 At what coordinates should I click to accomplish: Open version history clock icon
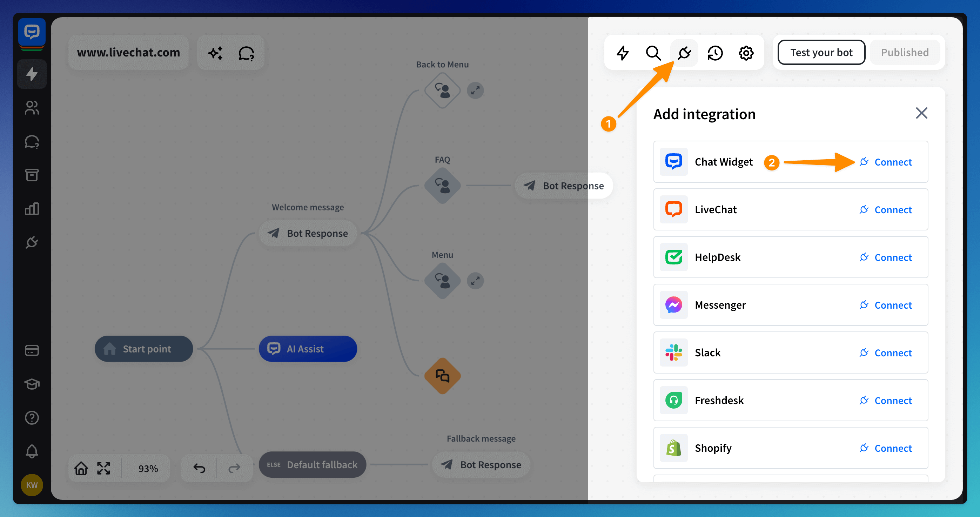[715, 53]
